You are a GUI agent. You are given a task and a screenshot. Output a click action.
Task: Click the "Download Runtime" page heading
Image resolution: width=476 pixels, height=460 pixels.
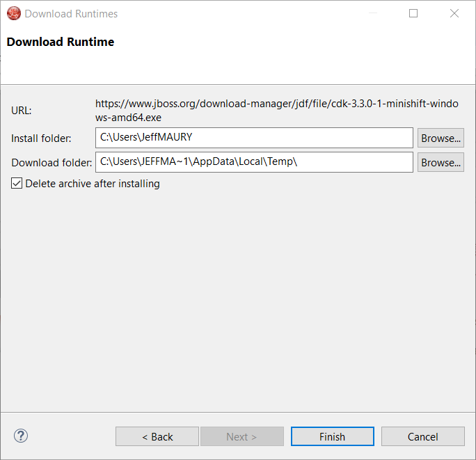[x=61, y=42]
